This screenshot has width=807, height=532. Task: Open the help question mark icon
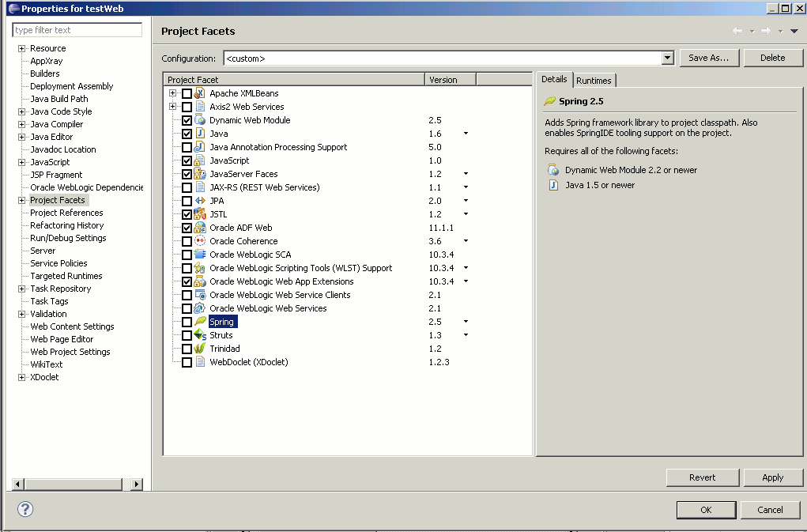click(x=25, y=509)
